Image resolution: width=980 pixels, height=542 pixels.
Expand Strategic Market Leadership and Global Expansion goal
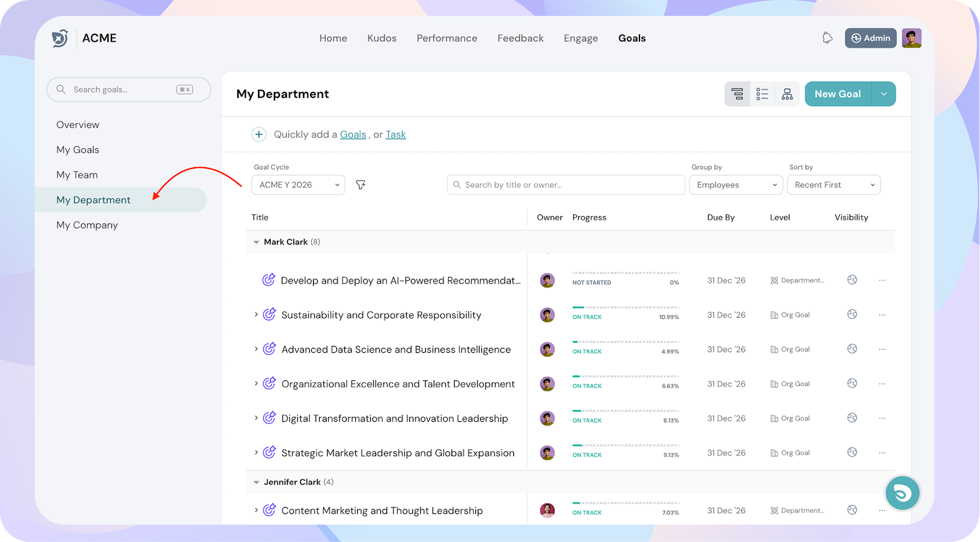tap(256, 452)
